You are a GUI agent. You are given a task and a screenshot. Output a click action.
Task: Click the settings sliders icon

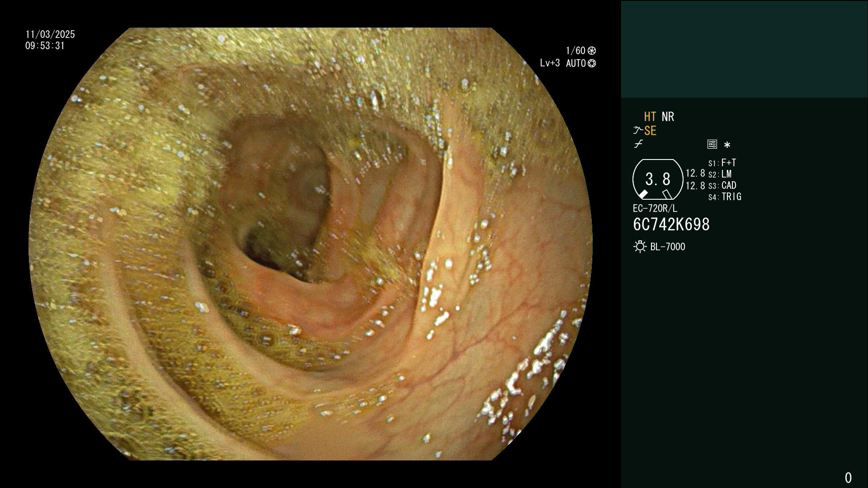click(712, 144)
